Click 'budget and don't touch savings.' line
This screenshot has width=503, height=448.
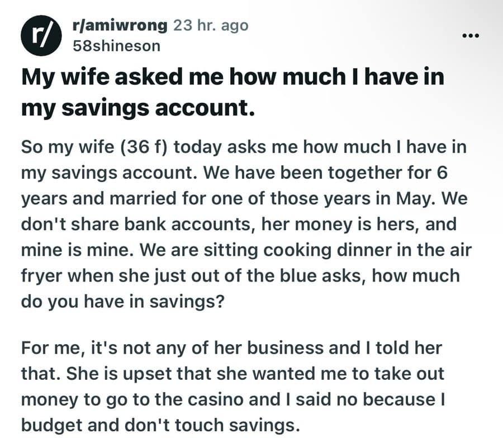coord(160,425)
